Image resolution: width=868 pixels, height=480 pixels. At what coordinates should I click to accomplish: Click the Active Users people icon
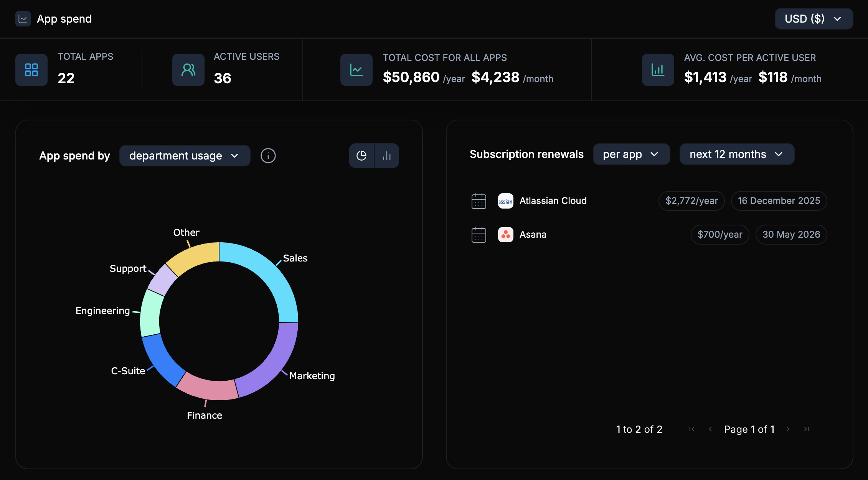pos(188,69)
